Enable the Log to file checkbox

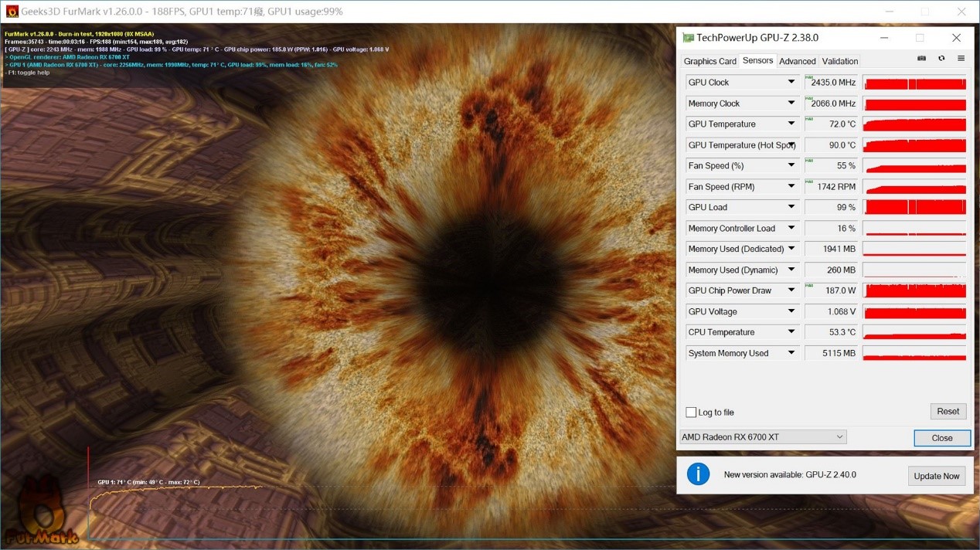691,413
